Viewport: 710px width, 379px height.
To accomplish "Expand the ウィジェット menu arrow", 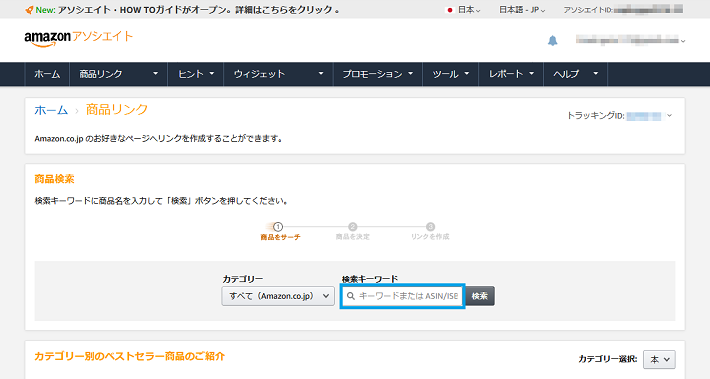I will (321, 74).
